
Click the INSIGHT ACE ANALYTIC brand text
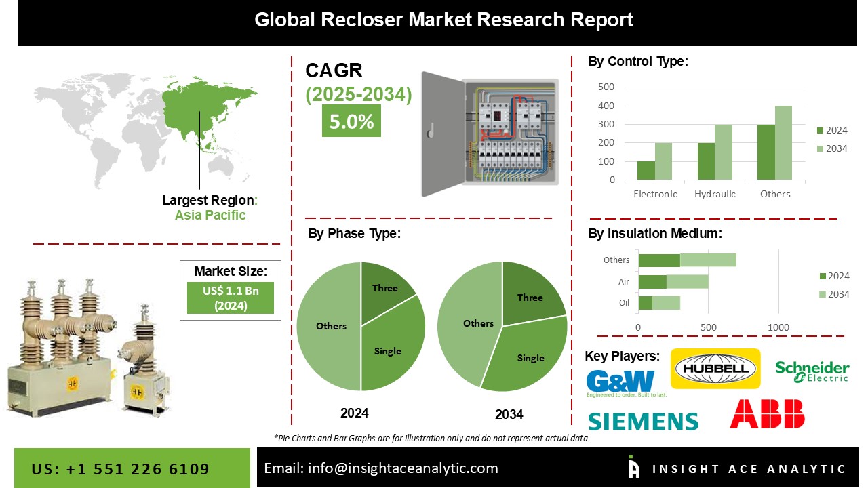coord(749,469)
